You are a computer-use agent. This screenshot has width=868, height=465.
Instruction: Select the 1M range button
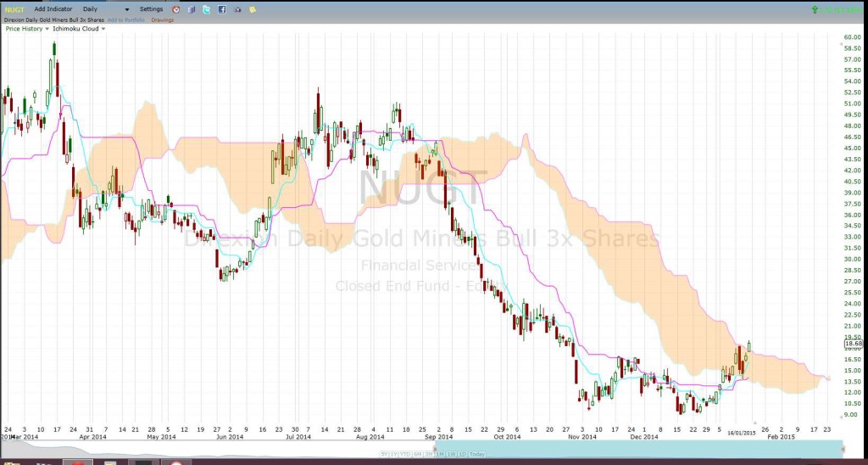tap(440, 455)
